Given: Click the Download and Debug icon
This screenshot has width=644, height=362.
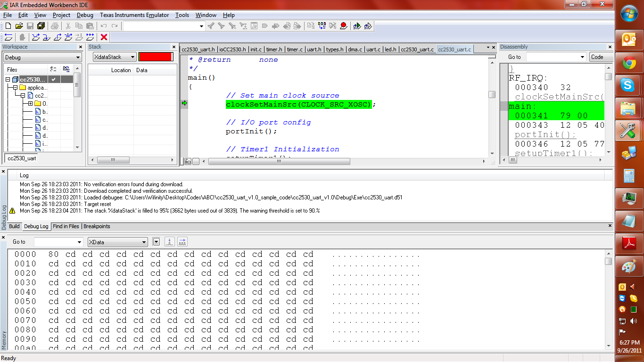Looking at the screenshot, I should point(357,26).
